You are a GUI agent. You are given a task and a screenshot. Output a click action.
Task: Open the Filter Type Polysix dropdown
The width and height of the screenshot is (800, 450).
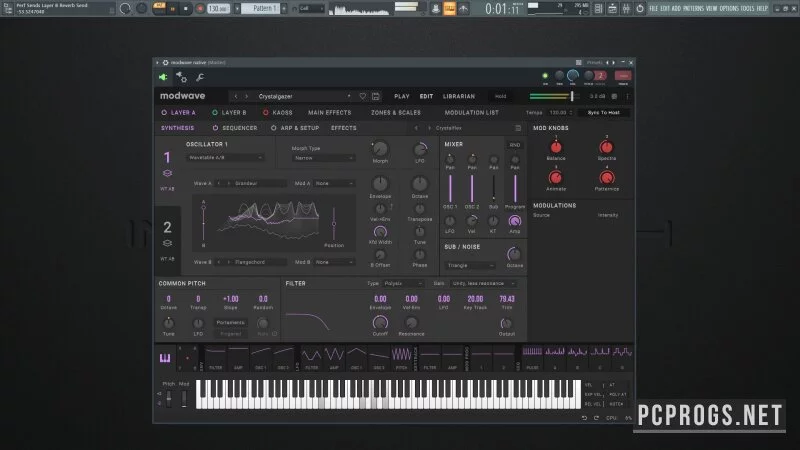(x=403, y=283)
